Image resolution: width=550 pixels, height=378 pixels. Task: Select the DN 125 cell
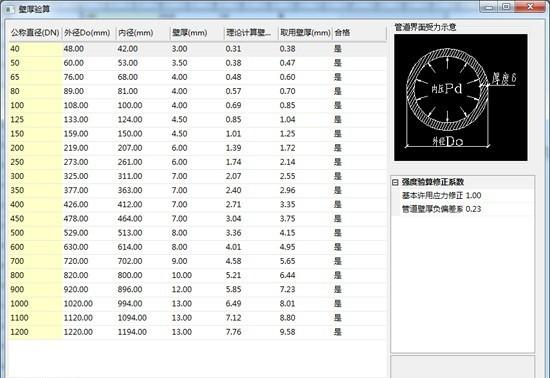point(35,120)
